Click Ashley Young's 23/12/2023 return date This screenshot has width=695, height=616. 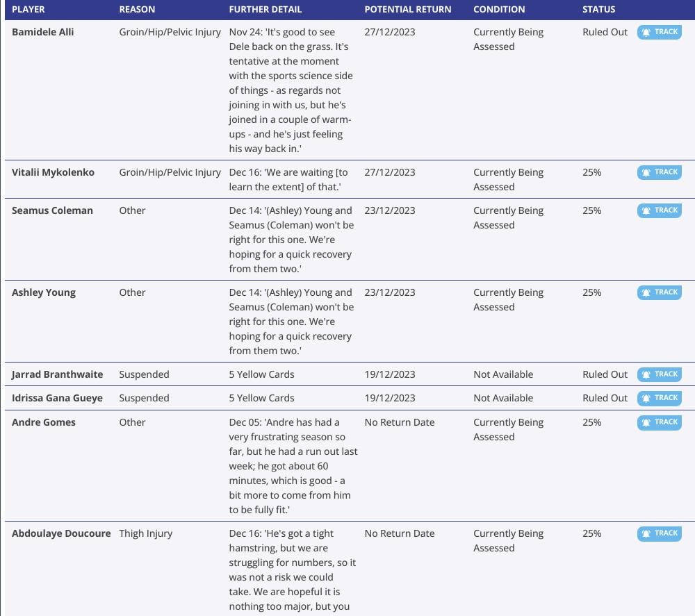[x=390, y=292]
